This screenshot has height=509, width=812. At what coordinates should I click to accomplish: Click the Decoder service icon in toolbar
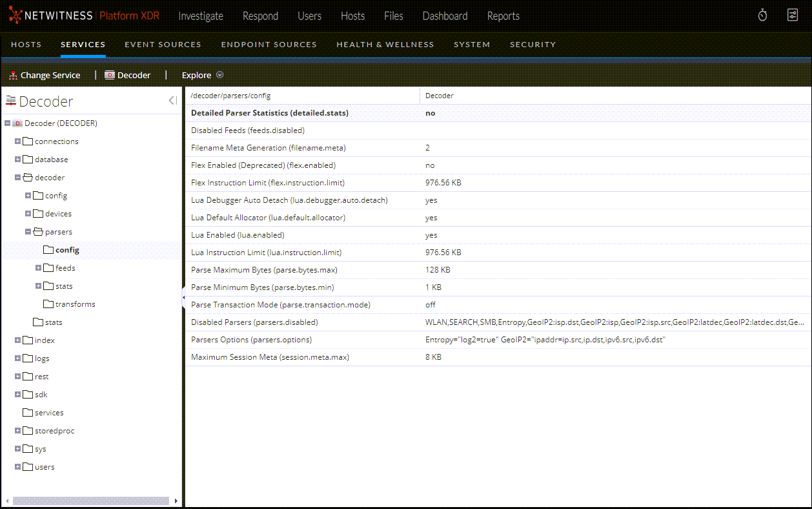108,75
